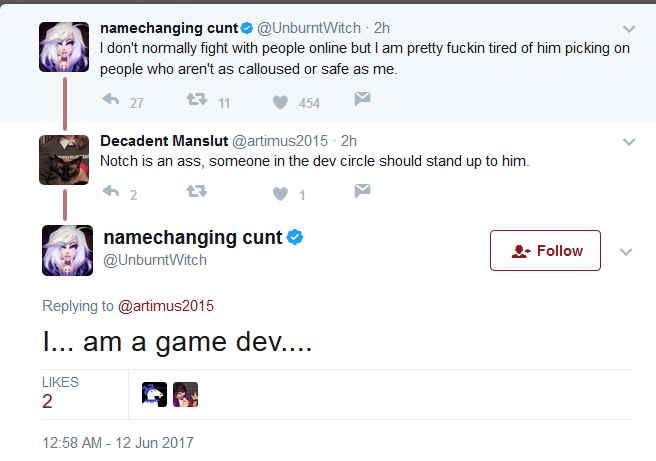View first liker's white animal avatar
This screenshot has height=461, width=656.
pos(154,394)
